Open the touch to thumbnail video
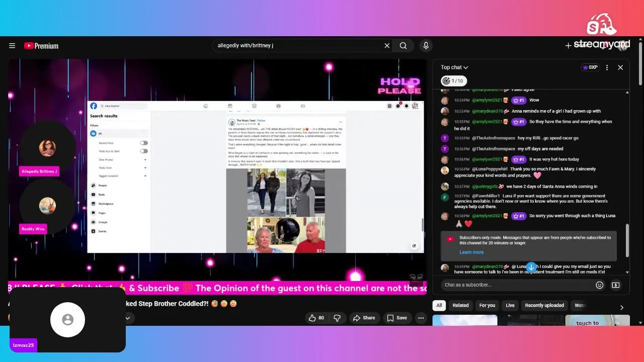Viewport: 644px width, 362px height. pyautogui.click(x=597, y=320)
